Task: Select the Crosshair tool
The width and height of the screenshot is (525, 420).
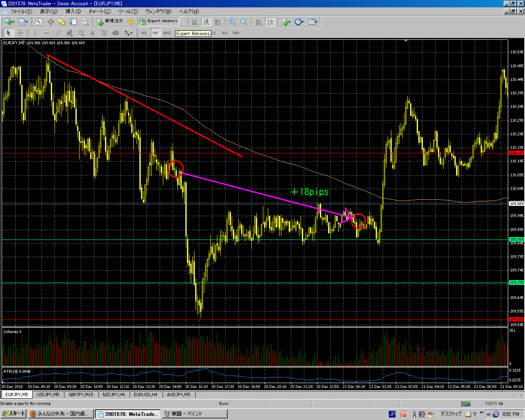Action: pos(20,33)
